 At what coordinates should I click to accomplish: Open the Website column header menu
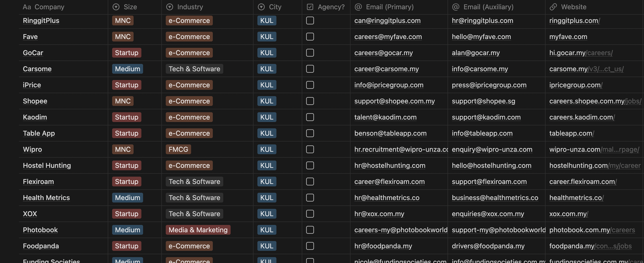pos(595,7)
